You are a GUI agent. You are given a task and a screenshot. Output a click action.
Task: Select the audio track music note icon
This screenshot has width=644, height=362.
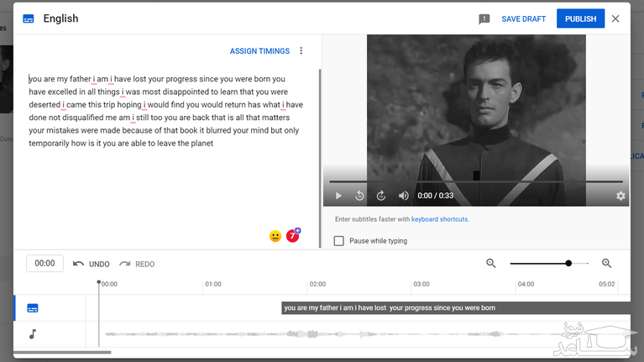point(33,334)
